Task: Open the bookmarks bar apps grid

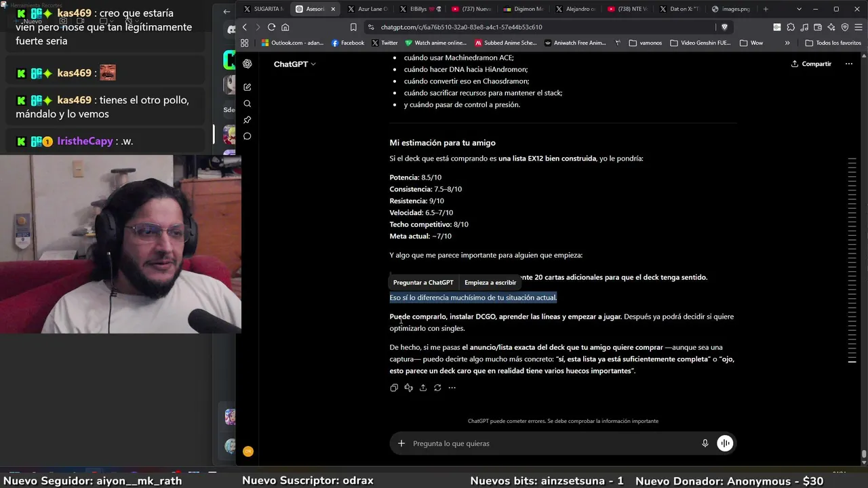Action: pyautogui.click(x=245, y=43)
